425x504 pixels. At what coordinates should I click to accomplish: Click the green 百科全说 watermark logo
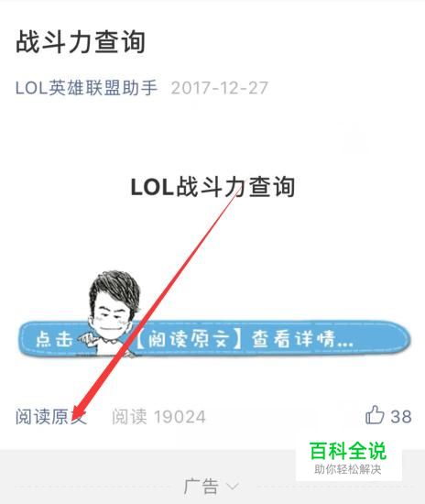pos(347,451)
